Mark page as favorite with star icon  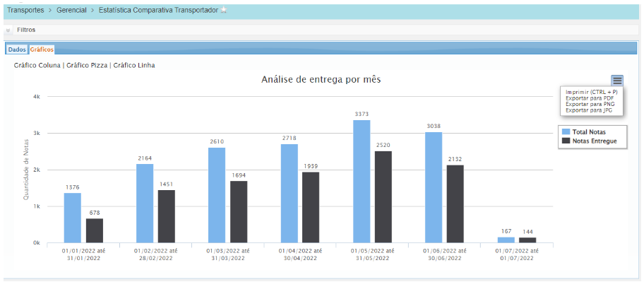point(223,11)
